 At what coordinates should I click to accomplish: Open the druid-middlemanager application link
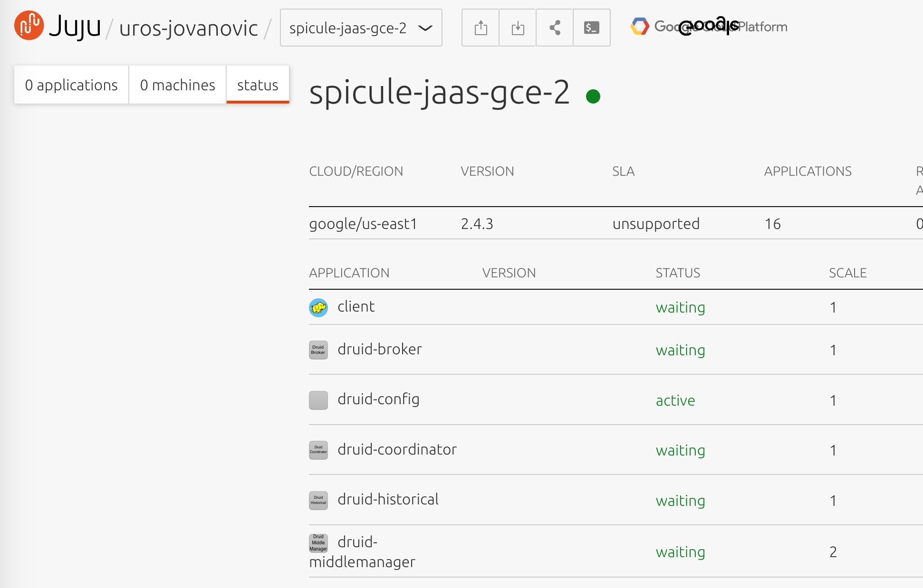pyautogui.click(x=362, y=552)
